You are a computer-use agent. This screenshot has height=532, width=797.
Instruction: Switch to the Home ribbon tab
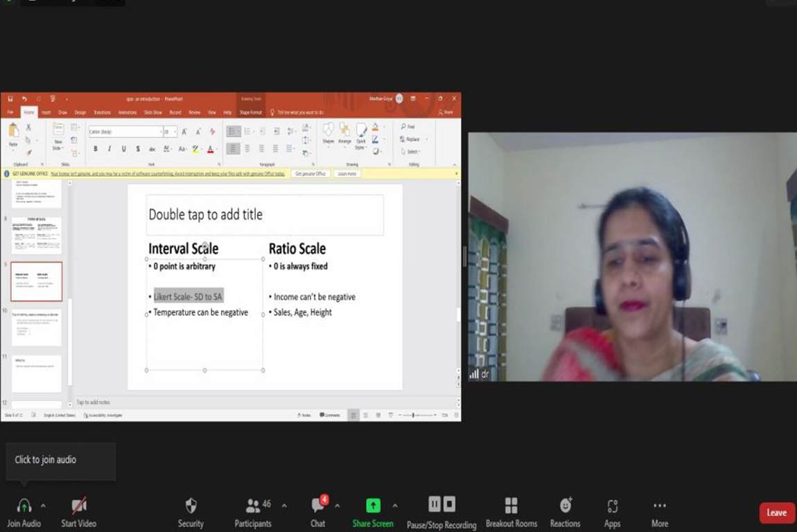[x=28, y=112]
